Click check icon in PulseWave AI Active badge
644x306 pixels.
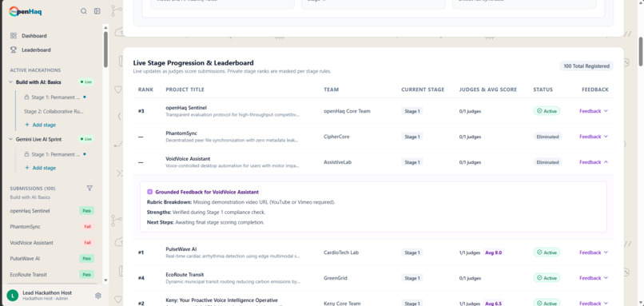click(x=539, y=252)
